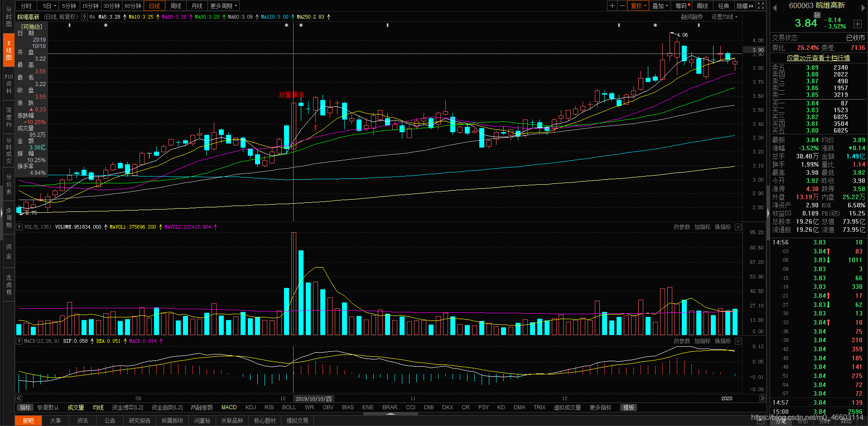Open F10资料 sidebar item
This screenshot has height=426, width=868.
pos(9,84)
